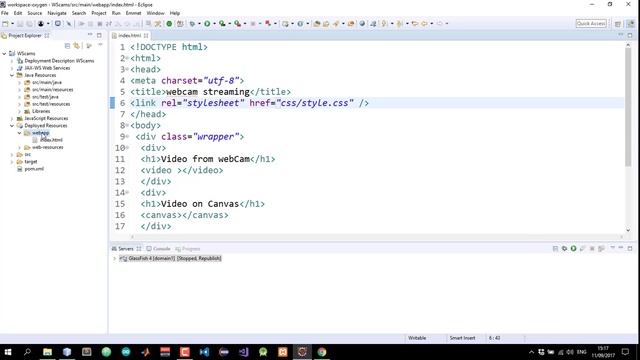Collapse the WScams project node
The image size is (640, 360).
click(x=4, y=53)
